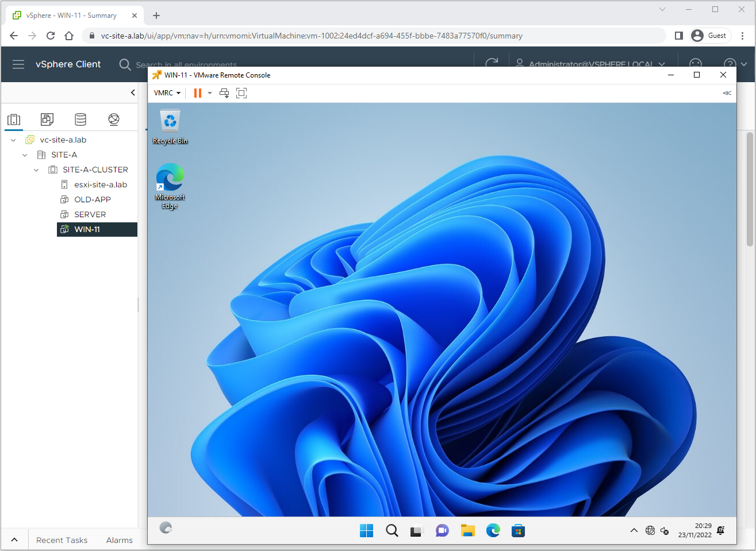Maximize VMware Remote Console window
Image resolution: width=756 pixels, height=551 pixels.
(697, 75)
